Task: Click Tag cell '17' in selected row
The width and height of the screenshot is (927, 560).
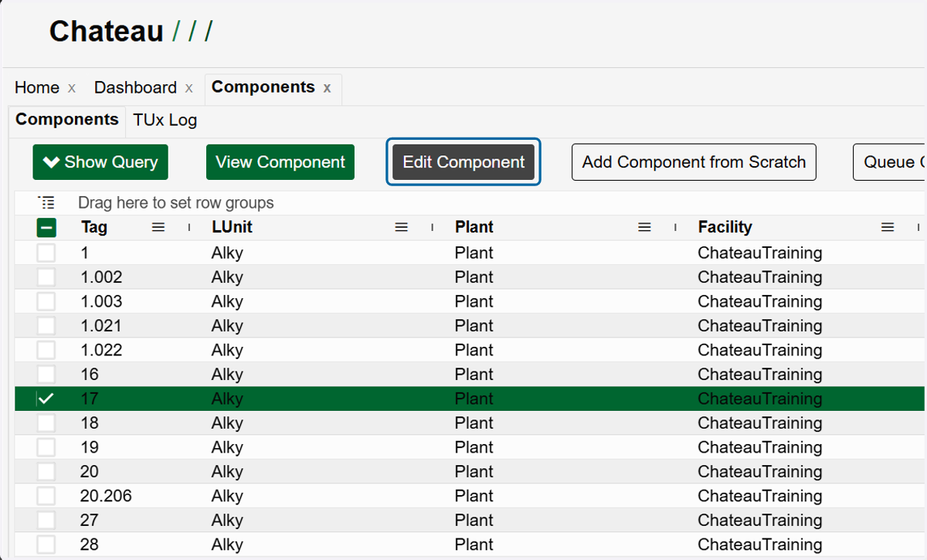Action: pyautogui.click(x=90, y=399)
